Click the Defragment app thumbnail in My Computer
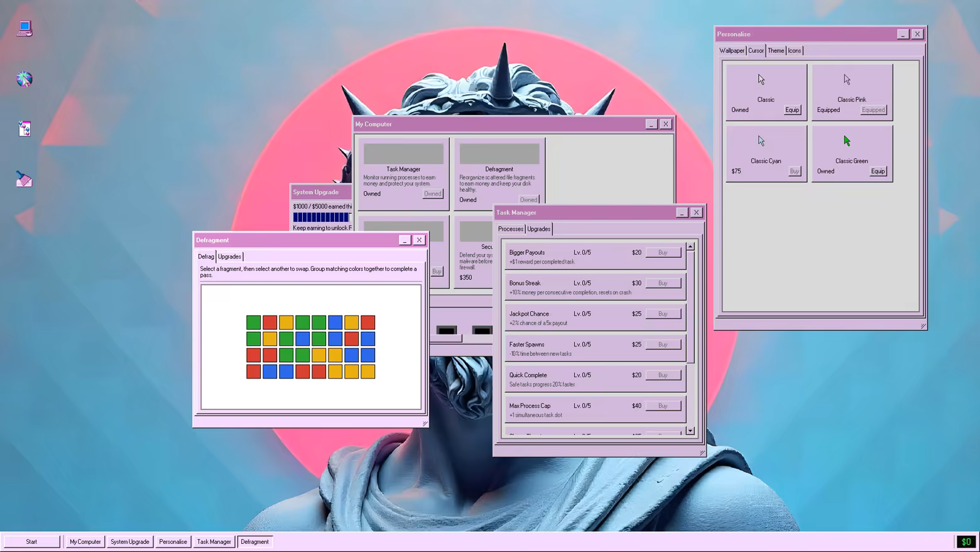Image resolution: width=980 pixels, height=552 pixels. pos(499,153)
